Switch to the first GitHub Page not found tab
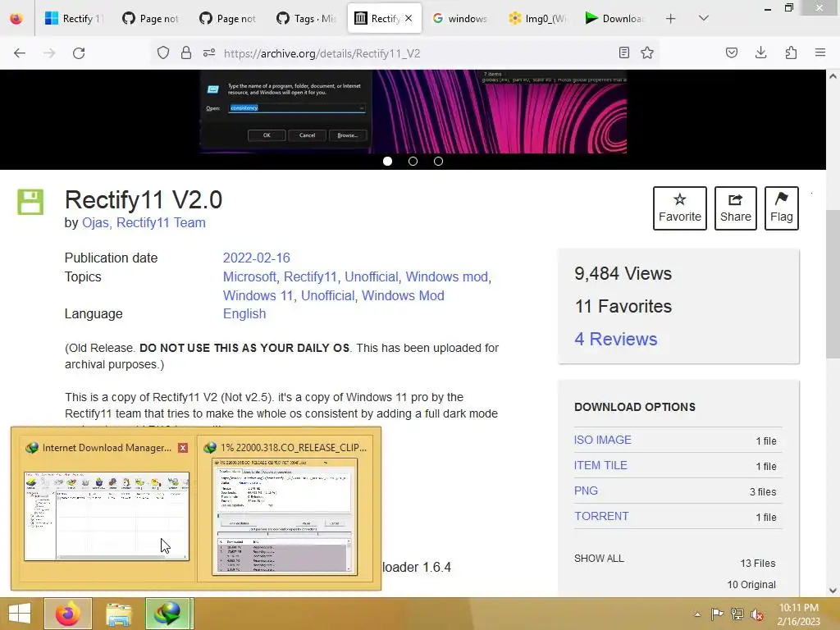 click(x=151, y=19)
